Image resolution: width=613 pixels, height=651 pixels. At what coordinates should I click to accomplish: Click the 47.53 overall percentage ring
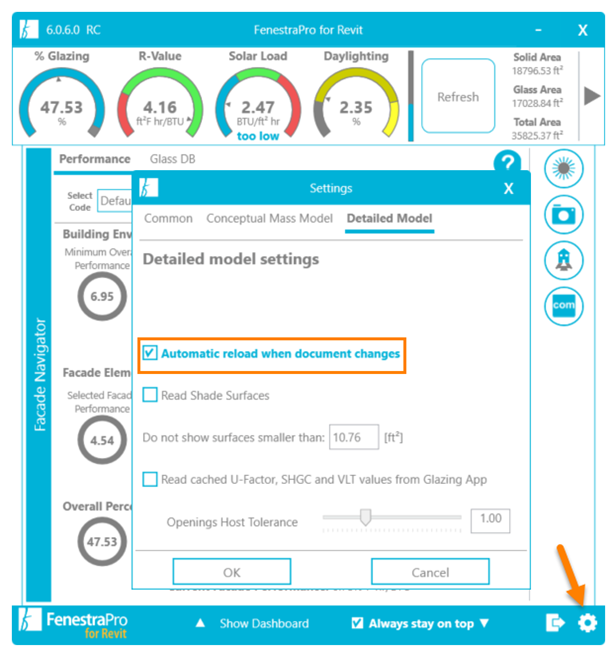point(102,541)
